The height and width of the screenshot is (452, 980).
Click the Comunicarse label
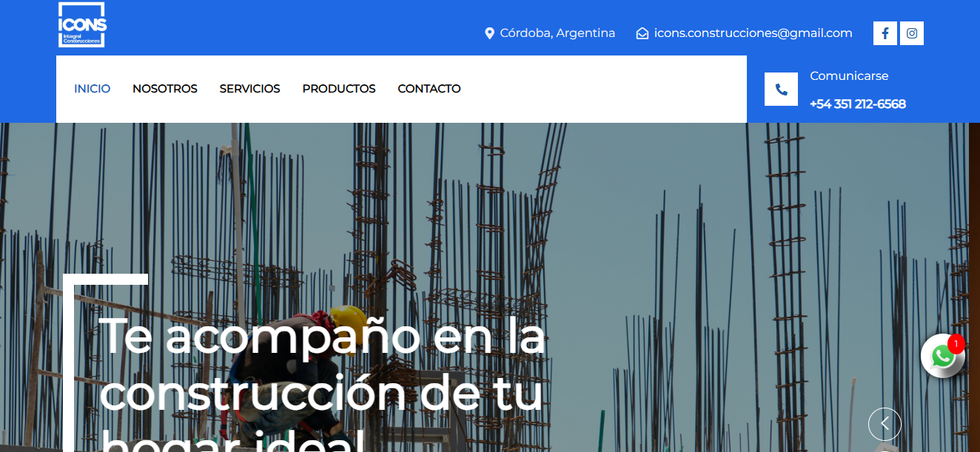[849, 76]
